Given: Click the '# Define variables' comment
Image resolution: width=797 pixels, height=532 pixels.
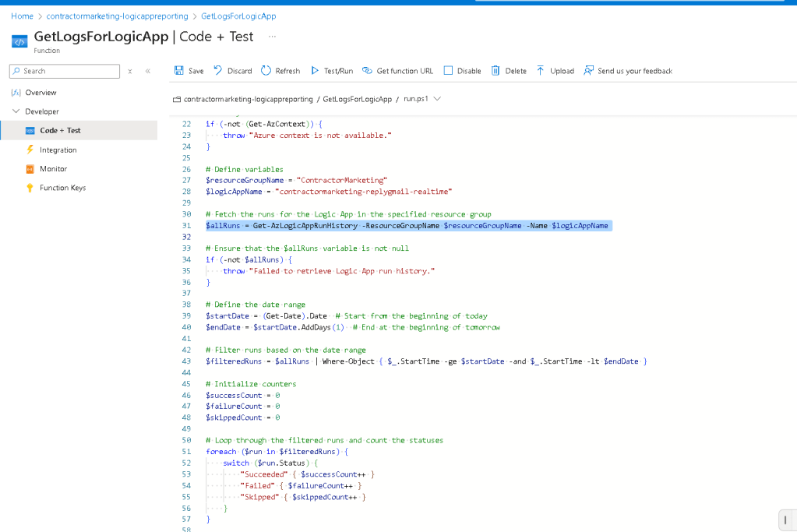Looking at the screenshot, I should point(245,169).
